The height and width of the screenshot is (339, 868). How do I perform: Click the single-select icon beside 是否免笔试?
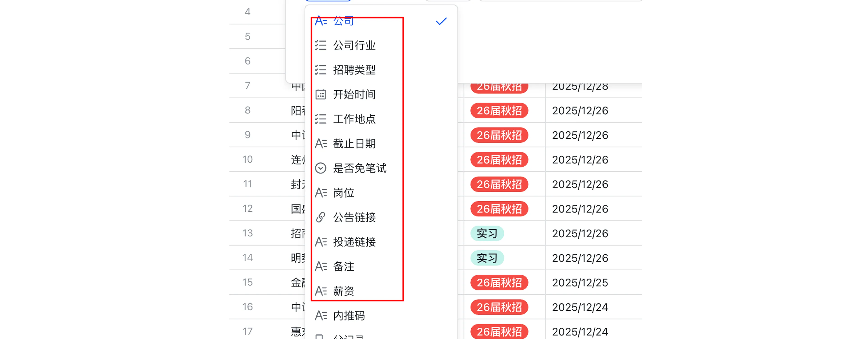click(x=321, y=168)
